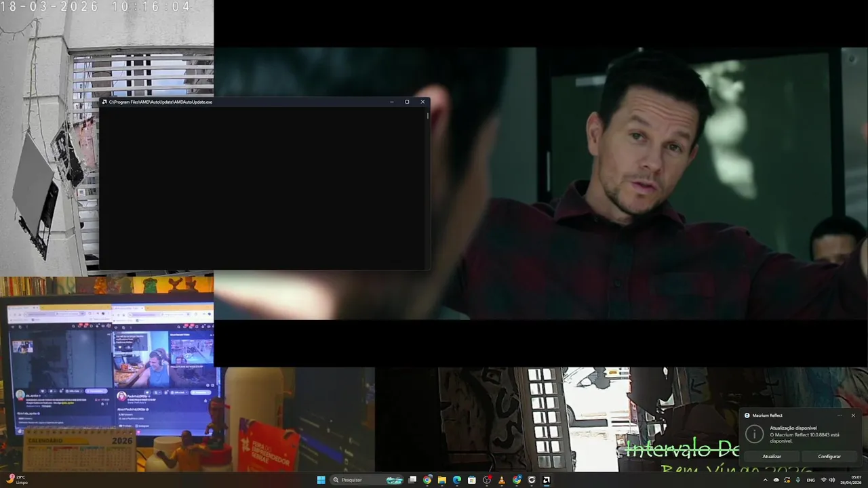
Task: Open the volume speaker tray icon
Action: (x=832, y=480)
